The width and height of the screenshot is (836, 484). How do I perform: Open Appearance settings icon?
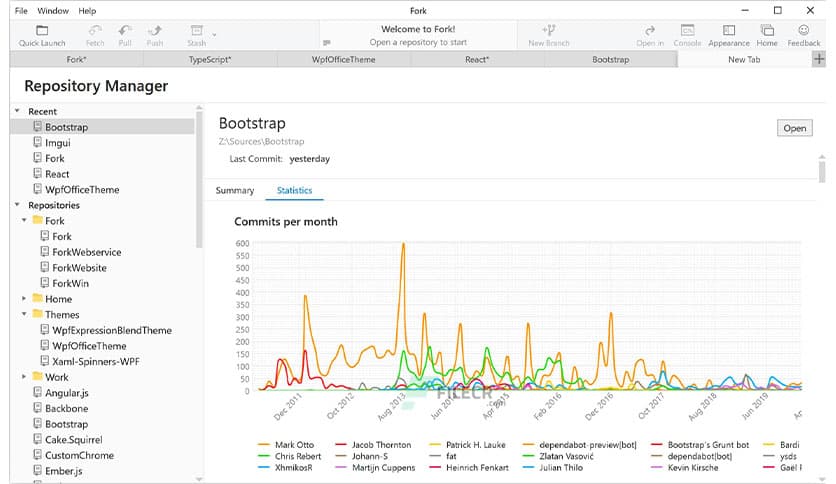point(729,31)
